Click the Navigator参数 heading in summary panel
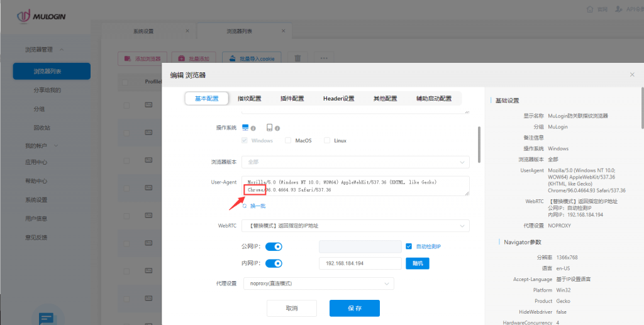 [x=523, y=242]
